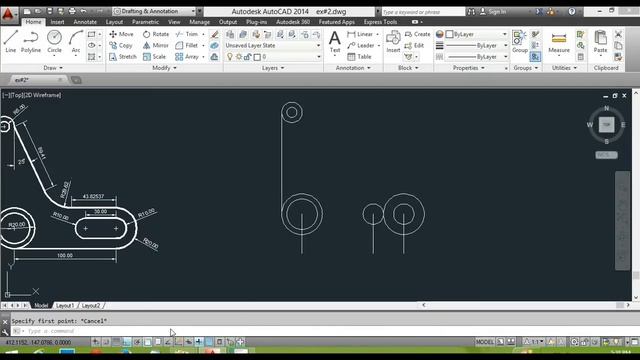Image resolution: width=640 pixels, height=360 pixels.
Task: Open the Drafting & Annotation workspace dropdown
Action: (x=154, y=11)
